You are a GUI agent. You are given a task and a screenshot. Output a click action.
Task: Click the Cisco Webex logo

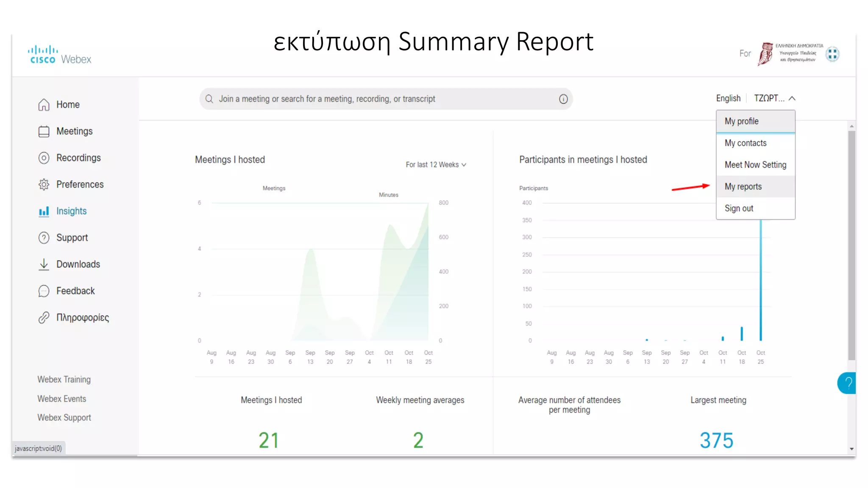coord(60,55)
